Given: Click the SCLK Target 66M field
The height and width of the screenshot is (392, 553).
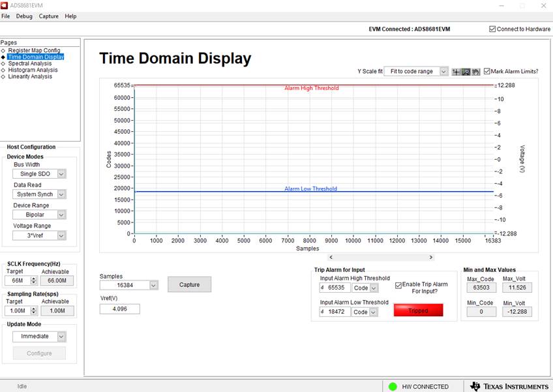Looking at the screenshot, I should pos(18,280).
